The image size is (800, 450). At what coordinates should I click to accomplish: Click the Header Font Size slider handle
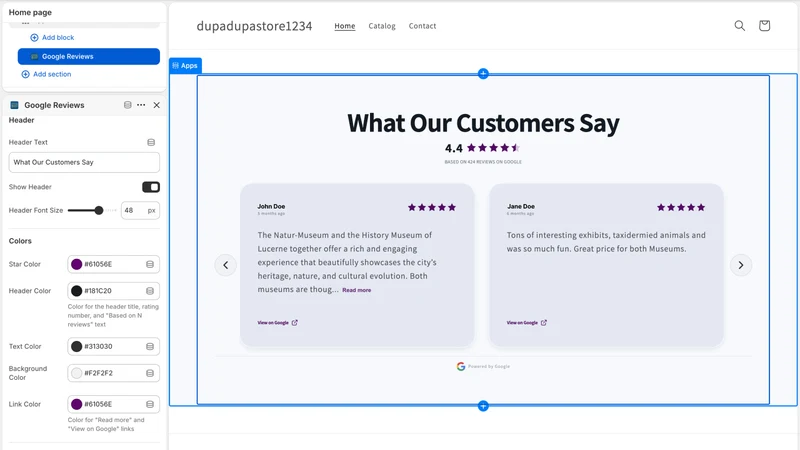click(99, 210)
